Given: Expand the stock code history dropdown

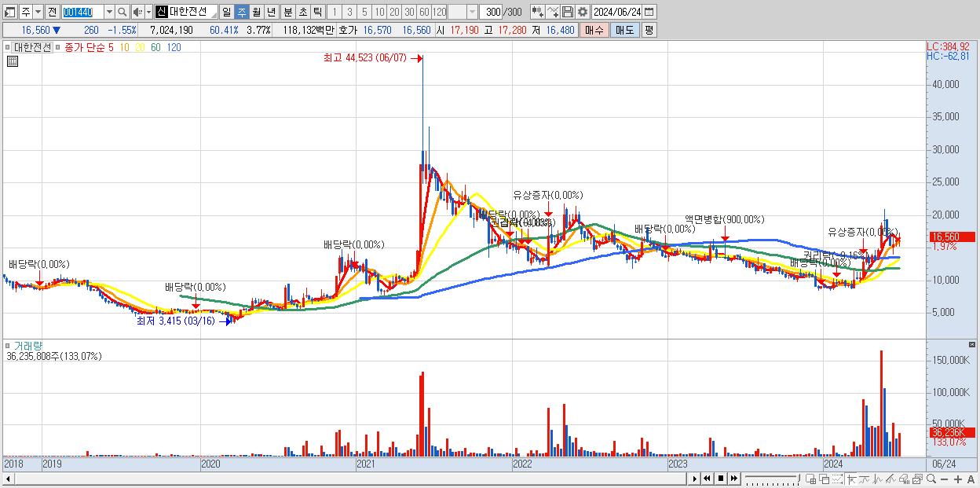Looking at the screenshot, I should coord(109,12).
